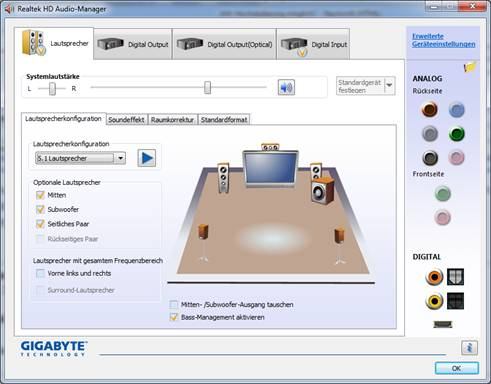
Task: Select the Lautsprecherkonfiguration sub-tab
Action: point(63,119)
